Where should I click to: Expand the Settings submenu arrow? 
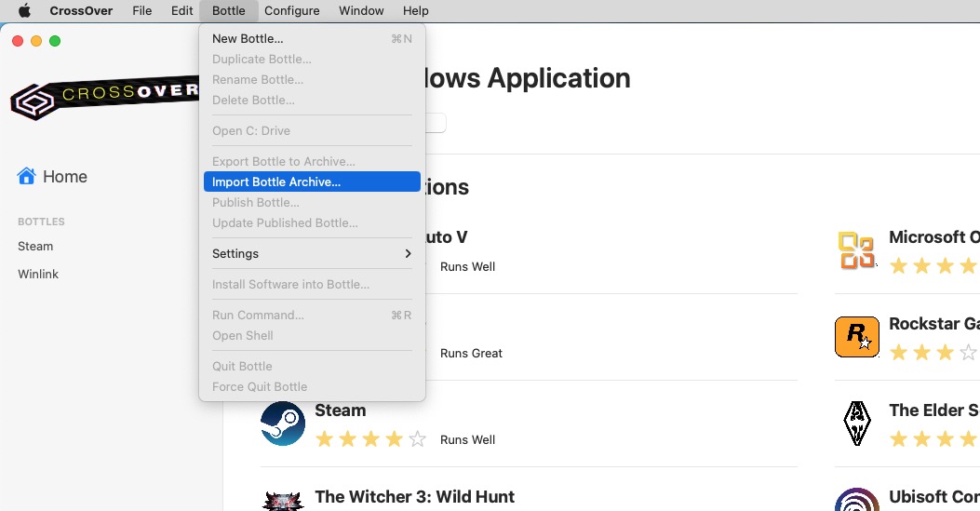coord(408,254)
